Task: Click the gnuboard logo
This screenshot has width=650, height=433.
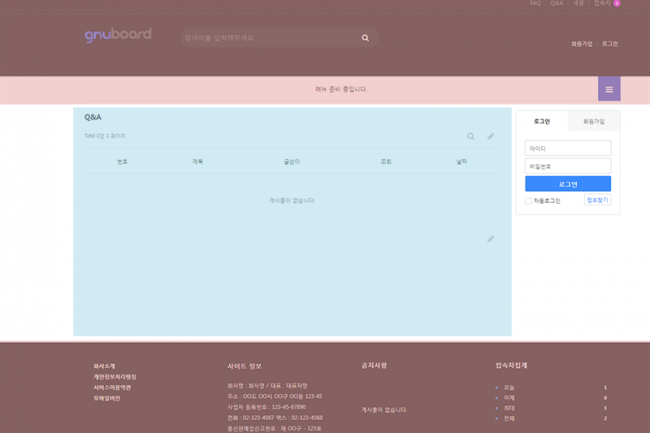Action: pyautogui.click(x=118, y=35)
